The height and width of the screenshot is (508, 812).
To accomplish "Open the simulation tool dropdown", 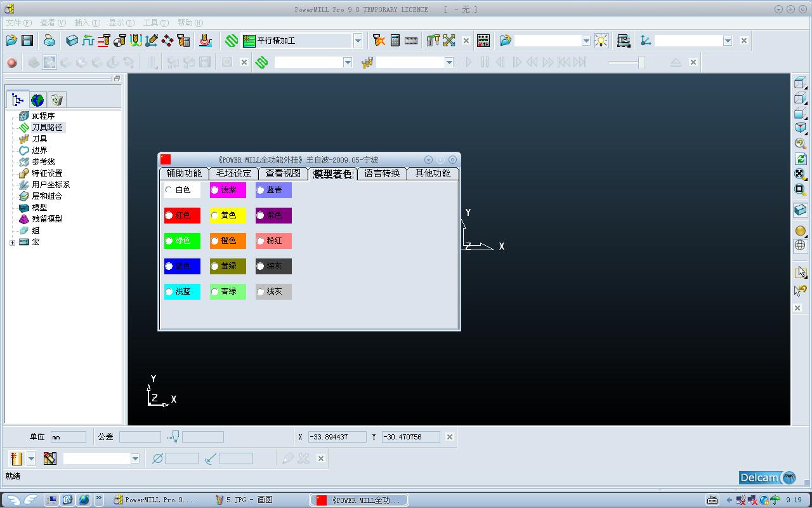I will tap(449, 62).
